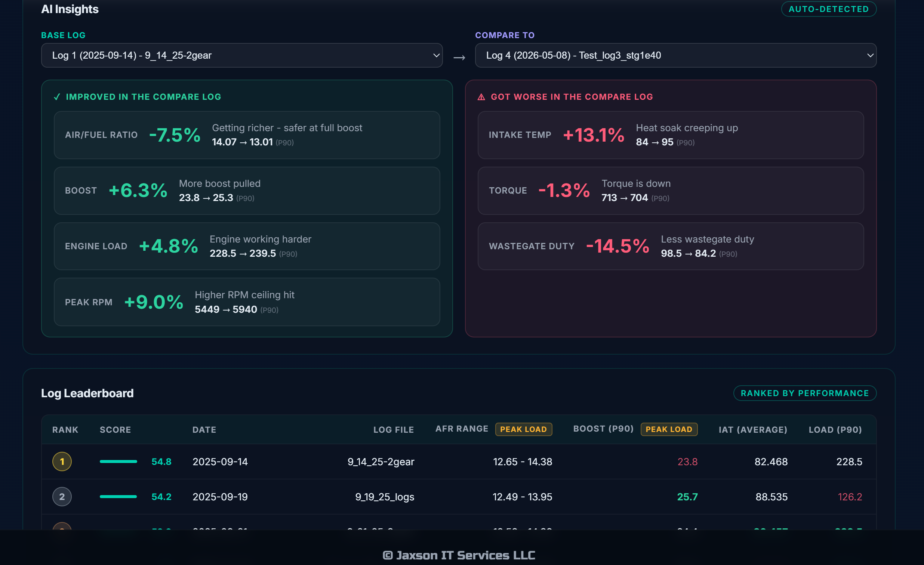
Task: Click the 23.8 → 25.3 boost values
Action: [206, 198]
